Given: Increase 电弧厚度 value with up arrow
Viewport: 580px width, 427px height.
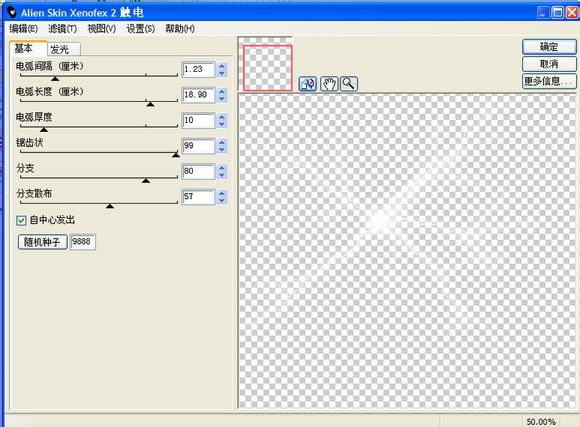Looking at the screenshot, I should point(222,117).
